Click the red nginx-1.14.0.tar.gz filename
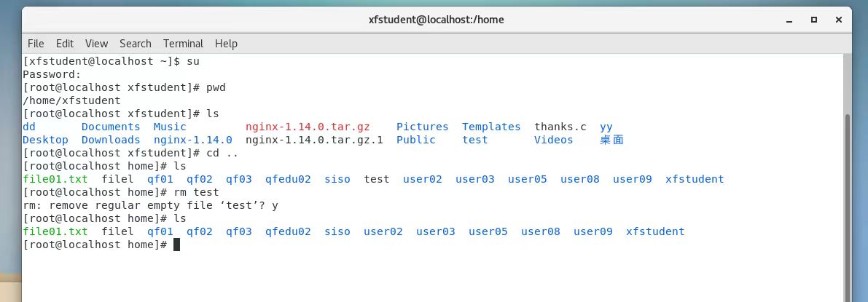Screen dimensions: 868x302 [x=308, y=127]
